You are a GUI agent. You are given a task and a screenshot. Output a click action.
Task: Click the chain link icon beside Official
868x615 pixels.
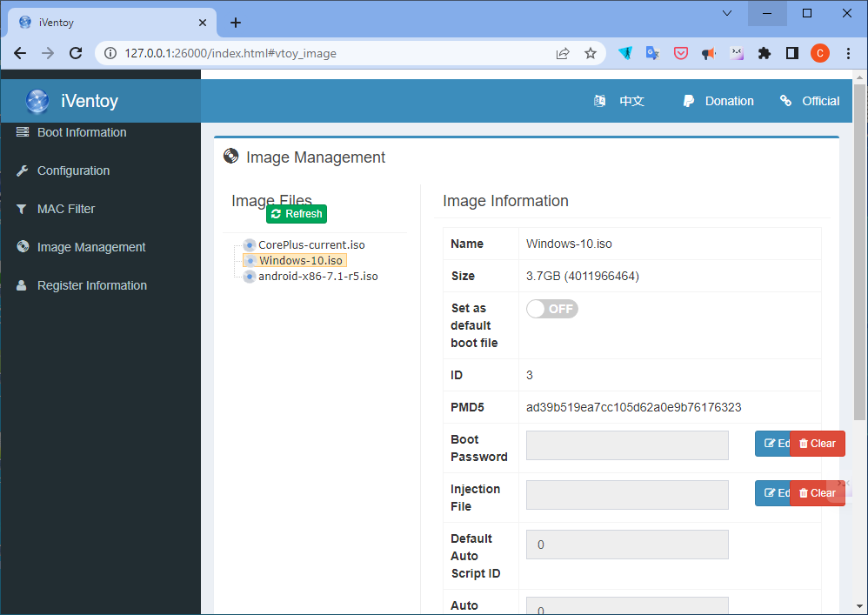coord(785,100)
